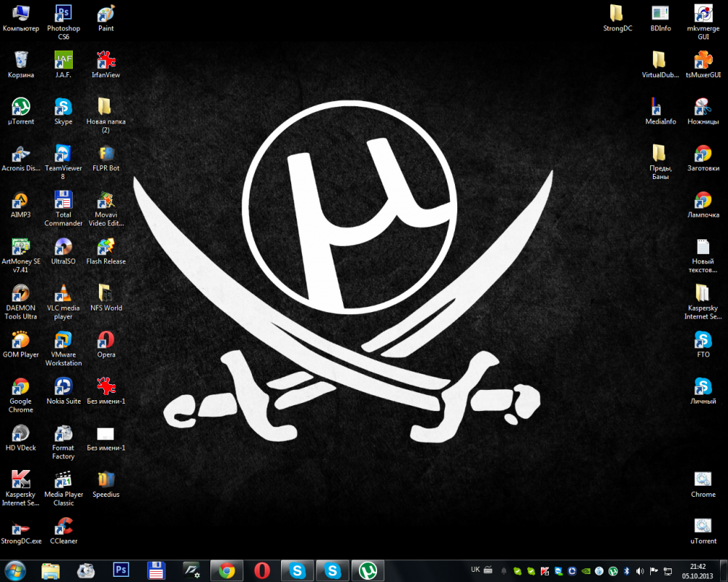Open the volume speaker tray icon
This screenshot has height=582, width=728.
[x=640, y=571]
